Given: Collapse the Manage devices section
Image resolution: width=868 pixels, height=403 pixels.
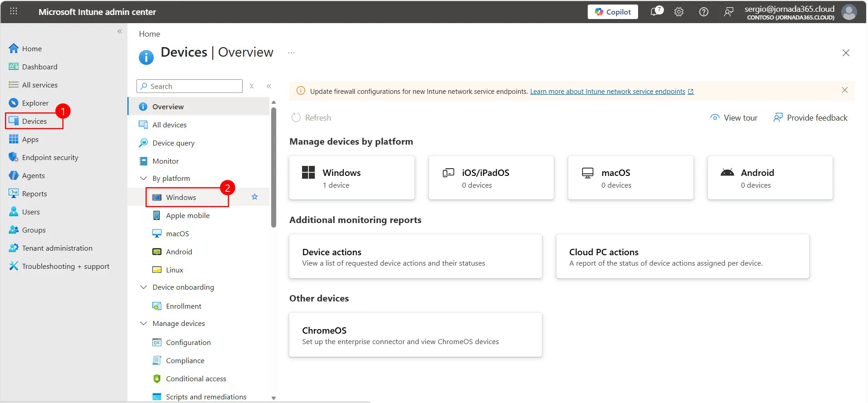Looking at the screenshot, I should (x=143, y=323).
